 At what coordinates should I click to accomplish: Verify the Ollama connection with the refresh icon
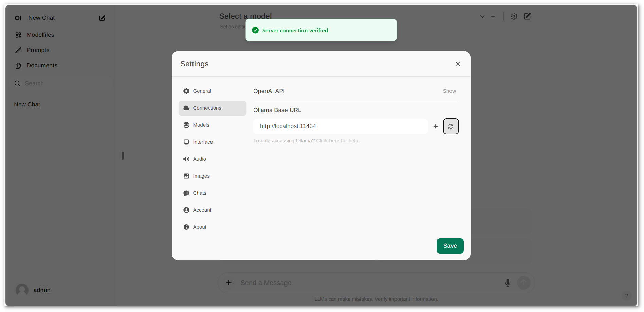click(450, 126)
